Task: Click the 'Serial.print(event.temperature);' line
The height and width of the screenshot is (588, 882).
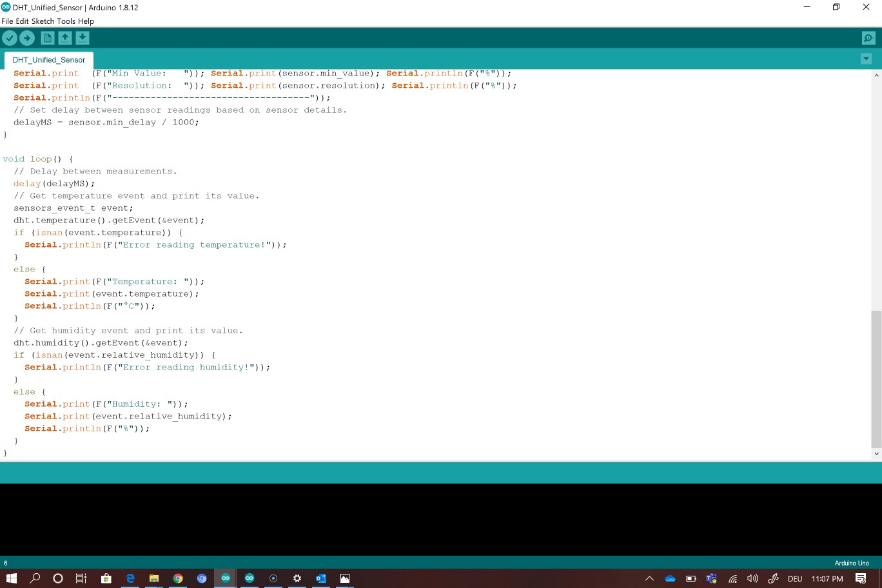Action: [112, 294]
